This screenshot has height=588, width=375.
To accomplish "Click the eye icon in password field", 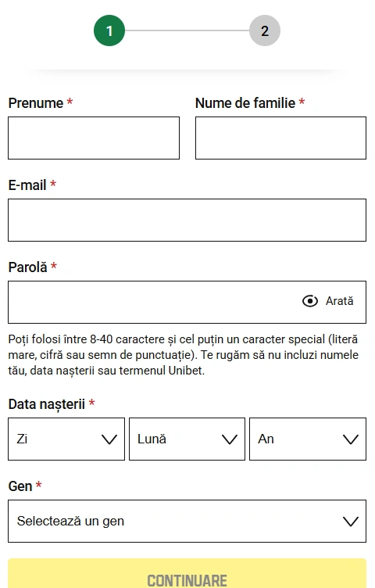I will 310,301.
